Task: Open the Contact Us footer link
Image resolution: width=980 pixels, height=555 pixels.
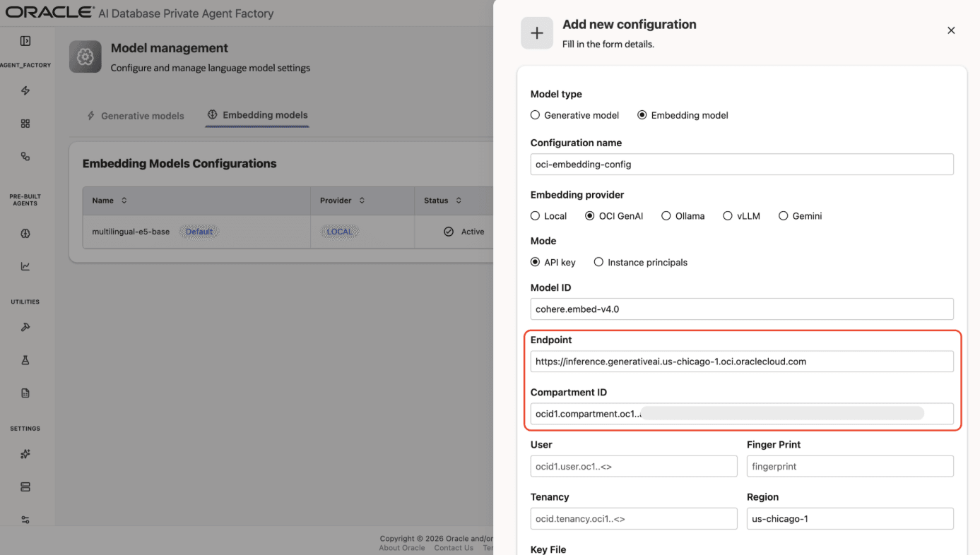Action: (x=454, y=548)
